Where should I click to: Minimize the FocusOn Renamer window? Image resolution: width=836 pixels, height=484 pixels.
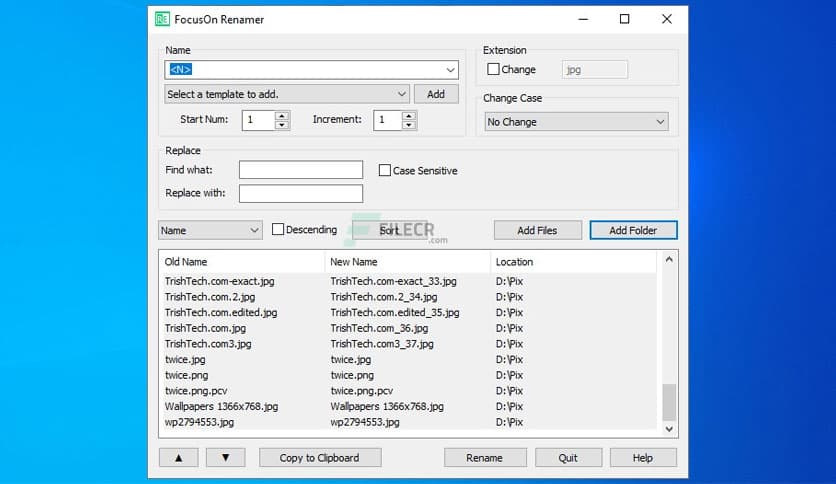[583, 19]
